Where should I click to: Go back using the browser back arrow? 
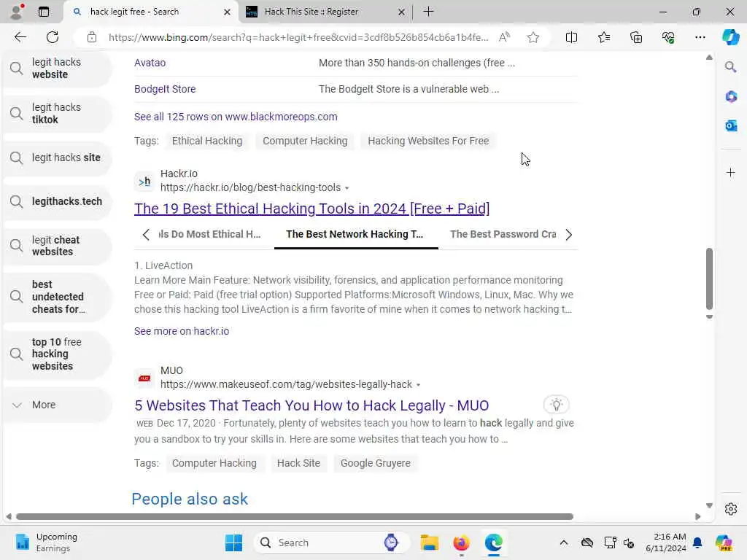20,37
